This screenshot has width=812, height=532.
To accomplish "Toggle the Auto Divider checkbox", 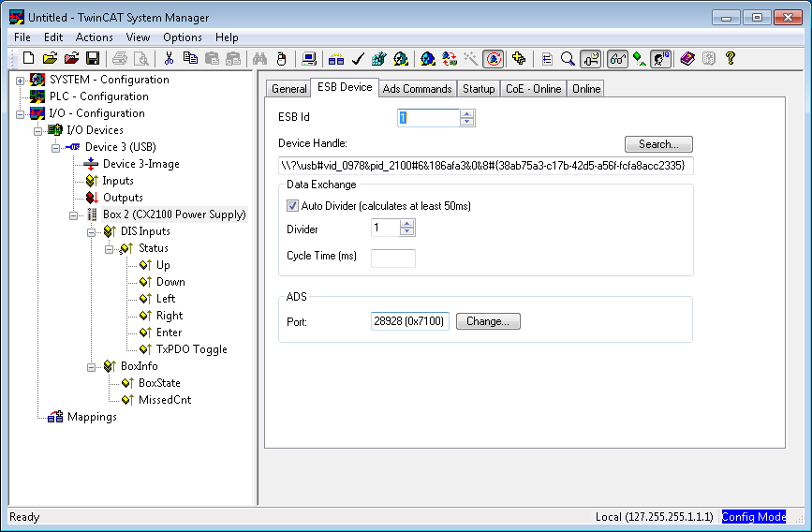I will click(292, 206).
